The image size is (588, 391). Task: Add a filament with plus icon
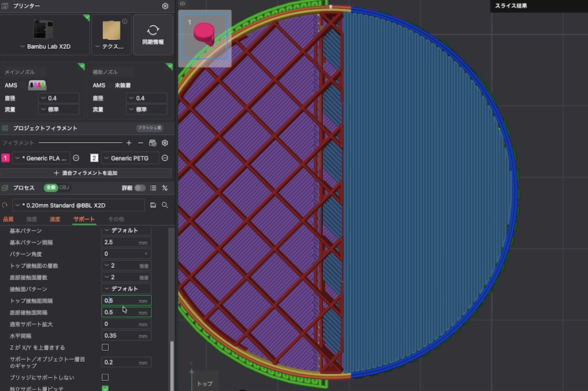coord(129,143)
